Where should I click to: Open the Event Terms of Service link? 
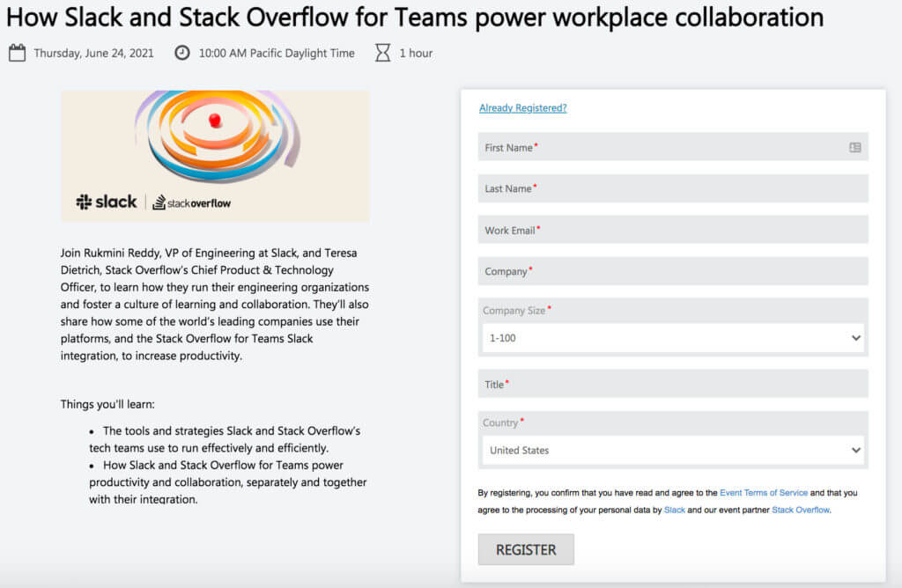(764, 492)
